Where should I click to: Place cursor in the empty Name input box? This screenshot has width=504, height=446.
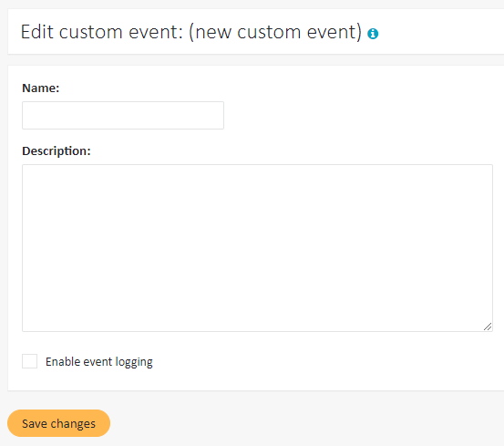(123, 116)
